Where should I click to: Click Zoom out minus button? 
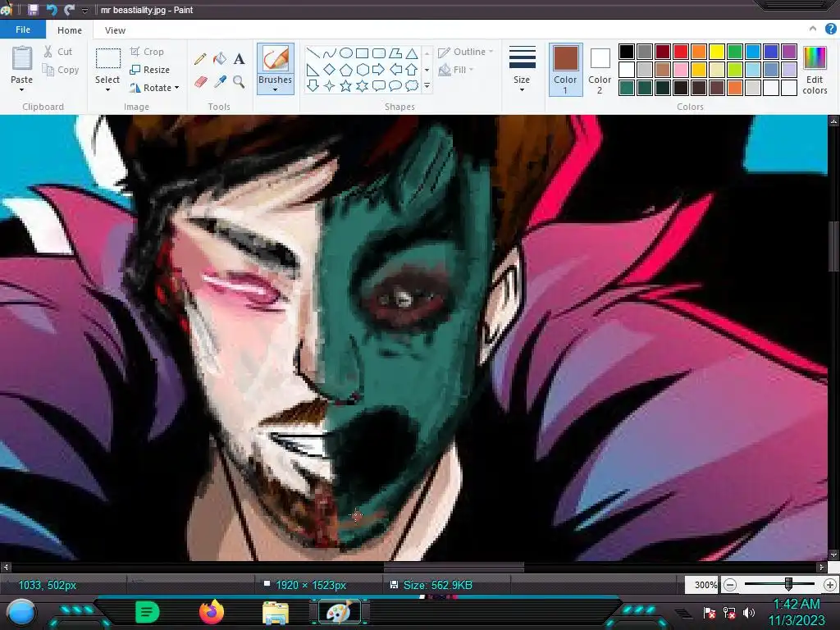pos(729,585)
